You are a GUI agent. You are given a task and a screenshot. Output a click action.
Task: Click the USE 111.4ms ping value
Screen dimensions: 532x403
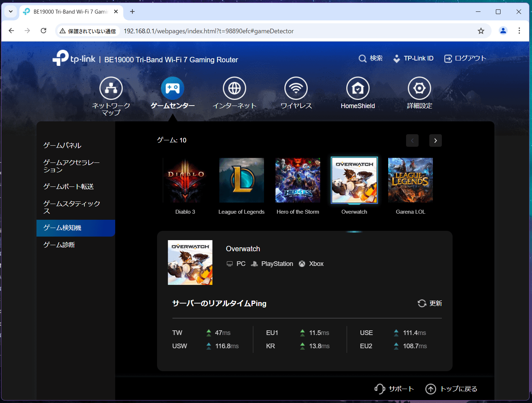pos(414,333)
